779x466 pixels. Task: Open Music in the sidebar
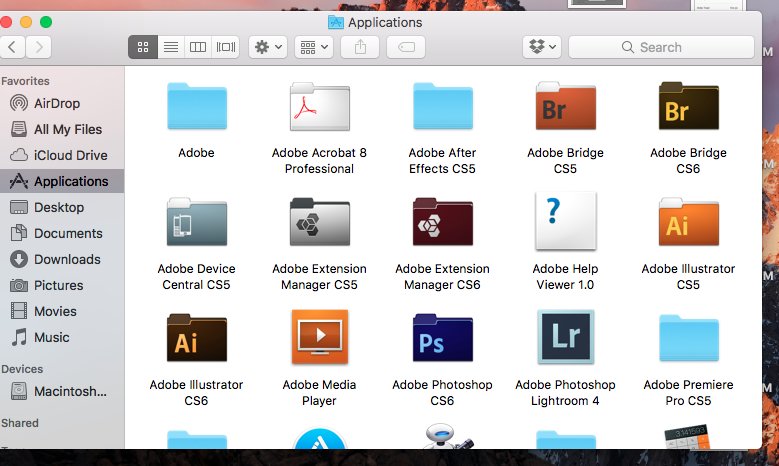point(62,337)
